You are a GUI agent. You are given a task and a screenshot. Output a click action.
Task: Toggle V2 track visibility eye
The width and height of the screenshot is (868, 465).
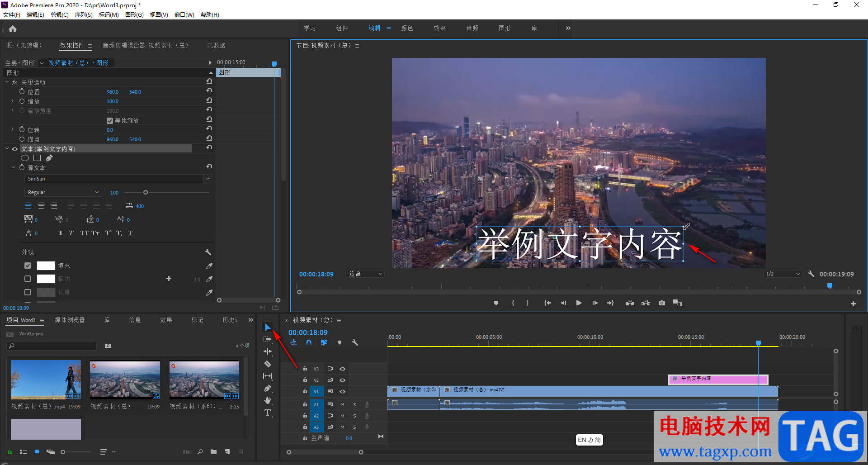[342, 380]
